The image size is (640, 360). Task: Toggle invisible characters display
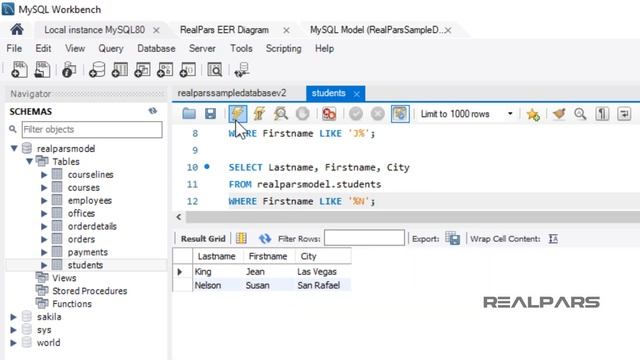[x=602, y=114]
